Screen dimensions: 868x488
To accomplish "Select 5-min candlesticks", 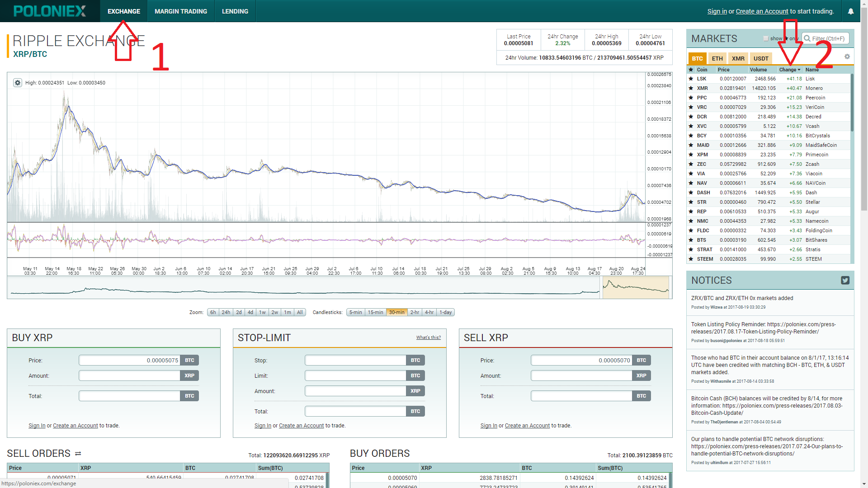I will [x=356, y=312].
